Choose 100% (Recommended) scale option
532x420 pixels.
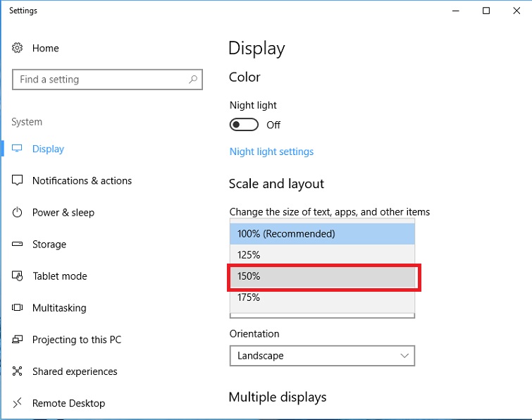coord(322,233)
